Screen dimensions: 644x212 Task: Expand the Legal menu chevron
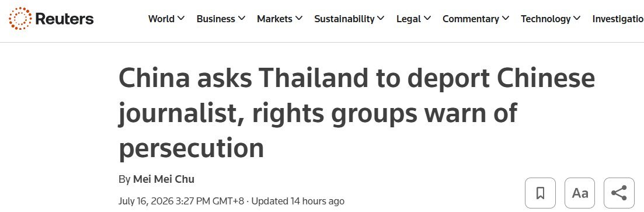tap(427, 19)
